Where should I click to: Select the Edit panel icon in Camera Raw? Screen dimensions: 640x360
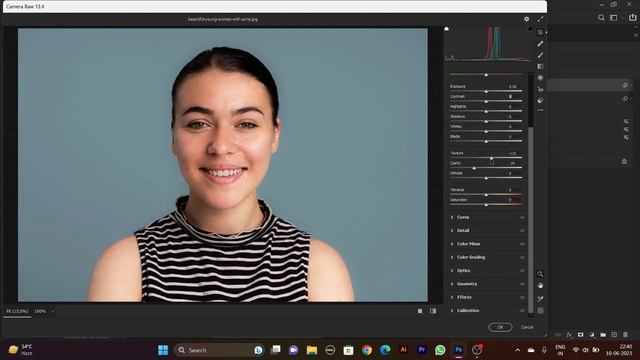coord(540,32)
